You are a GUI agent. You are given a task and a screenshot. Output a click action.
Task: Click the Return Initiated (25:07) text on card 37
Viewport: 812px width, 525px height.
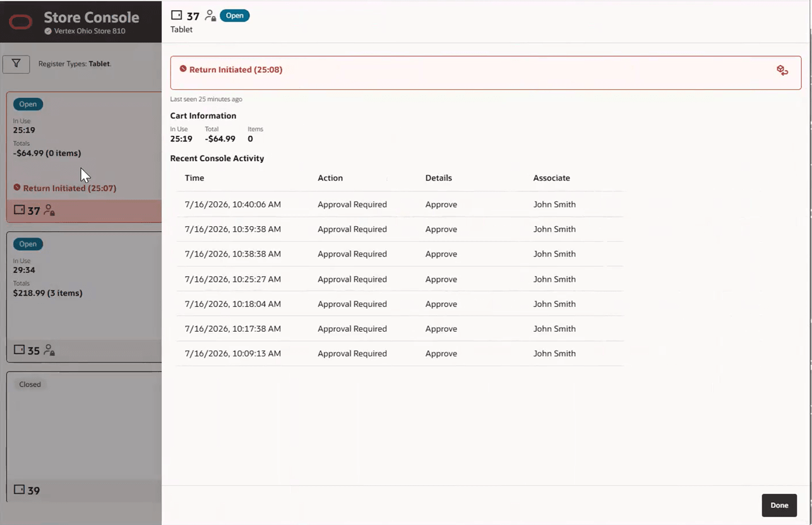[69, 188]
